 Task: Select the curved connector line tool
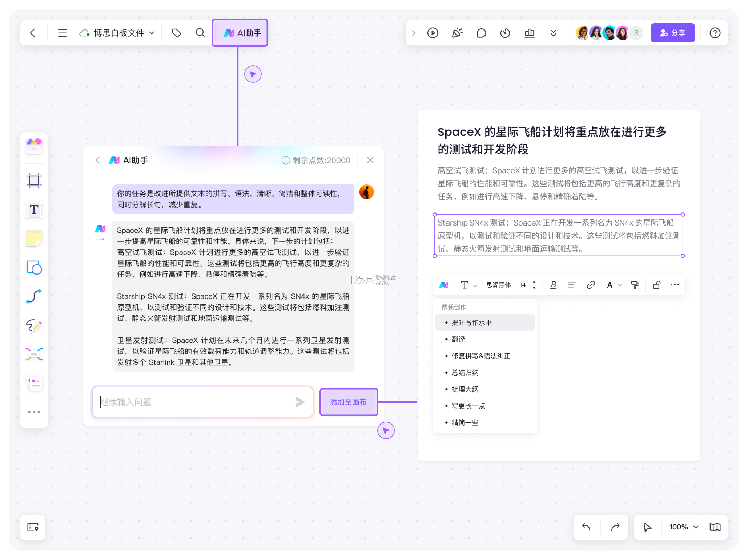point(34,296)
